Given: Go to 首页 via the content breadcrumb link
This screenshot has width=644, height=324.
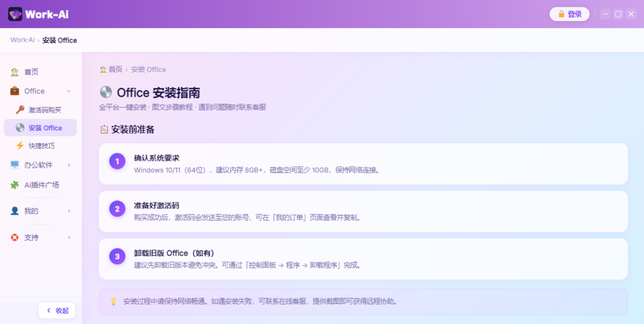Looking at the screenshot, I should [115, 69].
